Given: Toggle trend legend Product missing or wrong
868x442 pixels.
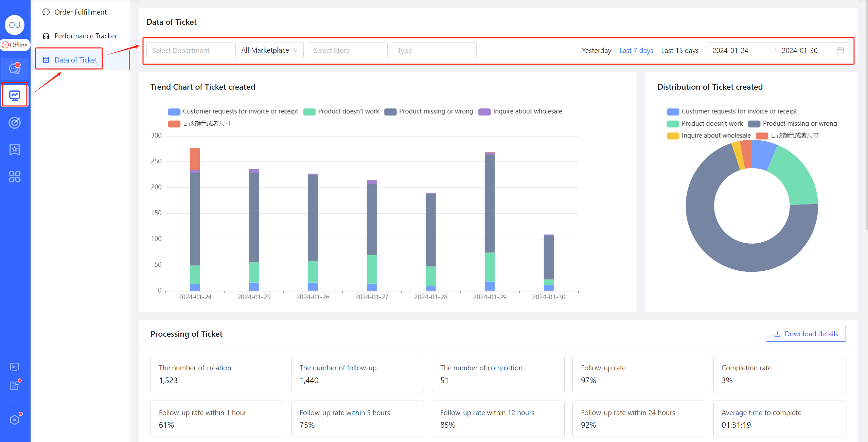Looking at the screenshot, I should 429,111.
